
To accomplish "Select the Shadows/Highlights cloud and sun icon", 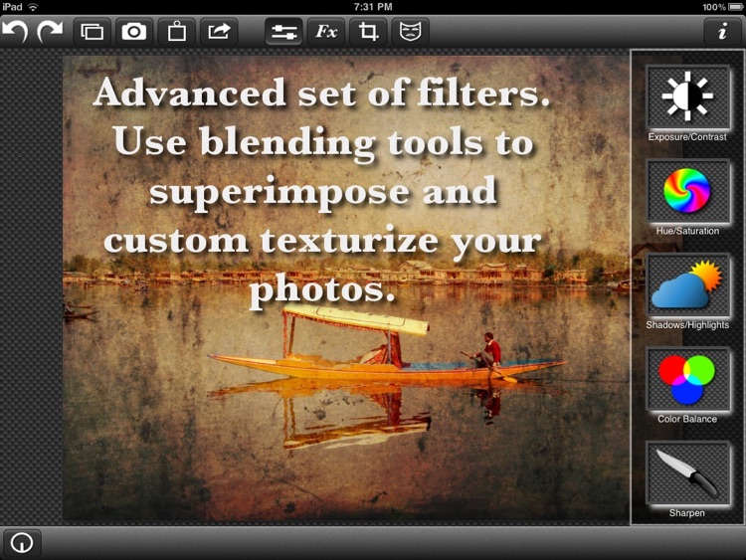I will point(687,284).
